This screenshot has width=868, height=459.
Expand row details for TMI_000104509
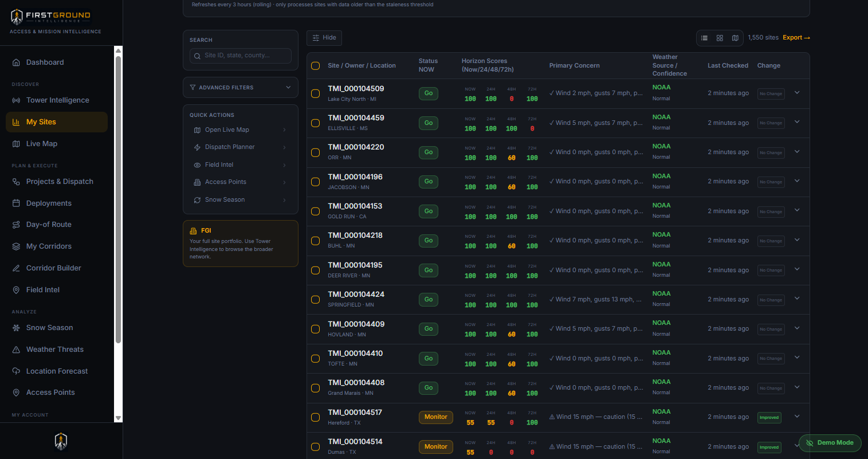point(796,93)
